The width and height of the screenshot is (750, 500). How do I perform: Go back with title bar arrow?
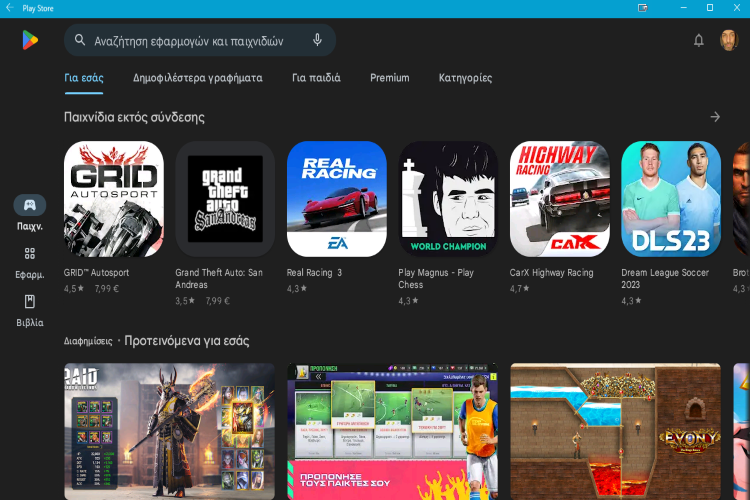click(10, 8)
